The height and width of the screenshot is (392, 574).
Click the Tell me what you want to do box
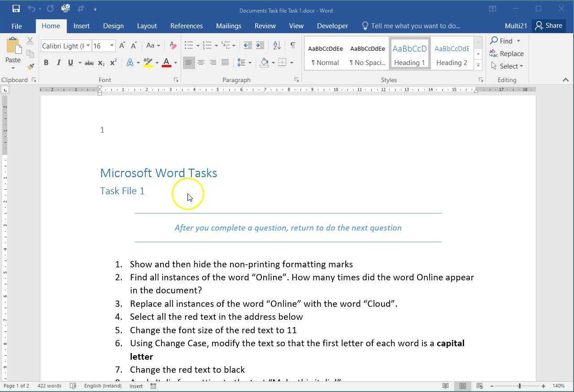coord(411,26)
